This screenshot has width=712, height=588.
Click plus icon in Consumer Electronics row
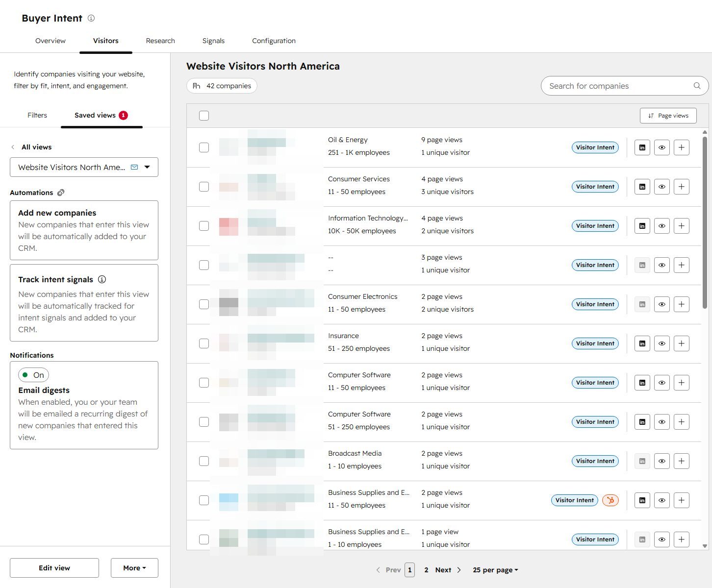coord(682,304)
